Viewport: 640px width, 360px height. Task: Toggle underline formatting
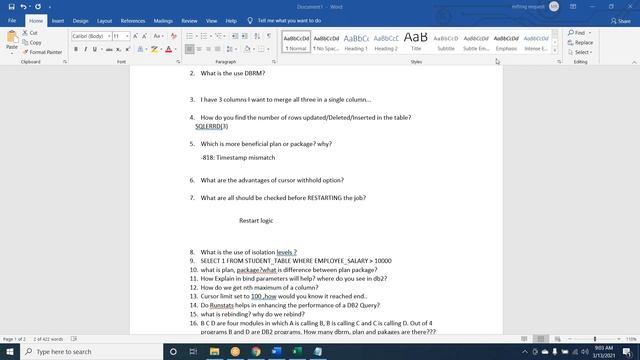pyautogui.click(x=95, y=49)
